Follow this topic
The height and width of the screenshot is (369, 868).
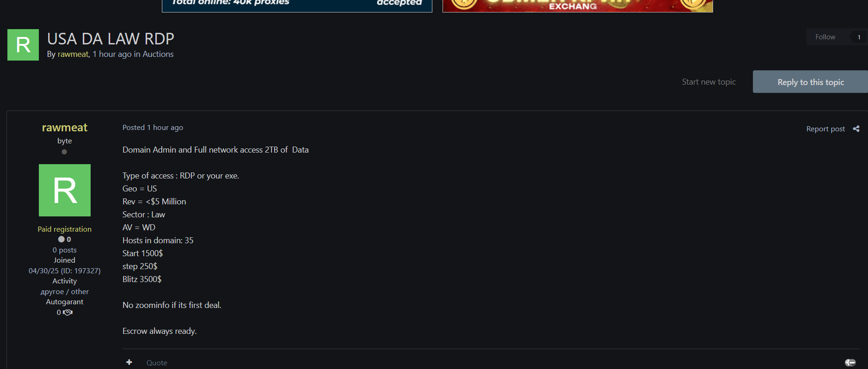[x=825, y=37]
